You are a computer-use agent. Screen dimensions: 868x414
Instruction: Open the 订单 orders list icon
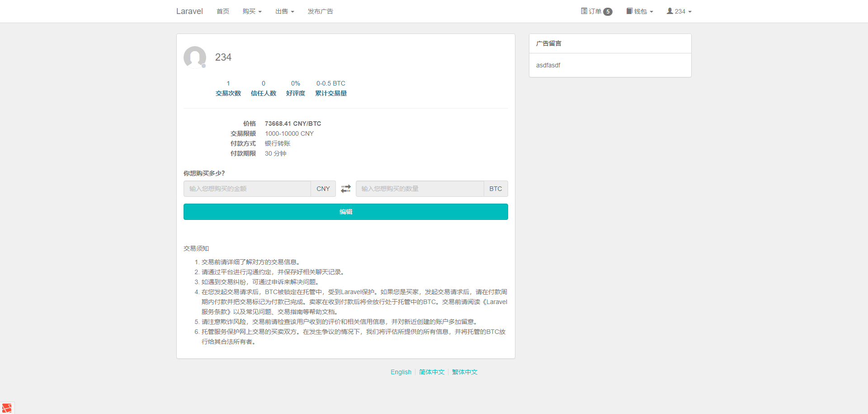tap(583, 11)
